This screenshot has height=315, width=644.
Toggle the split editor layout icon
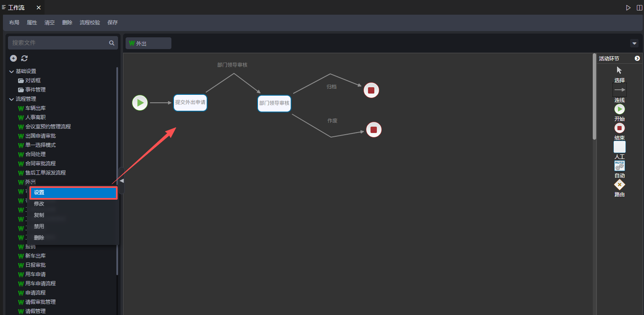pyautogui.click(x=639, y=8)
